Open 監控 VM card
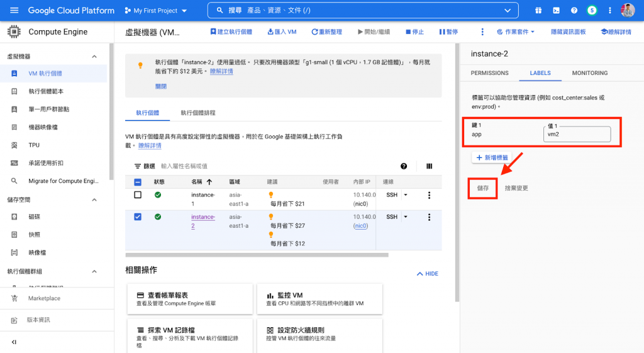Viewport: 644px width, 353px height. click(319, 299)
